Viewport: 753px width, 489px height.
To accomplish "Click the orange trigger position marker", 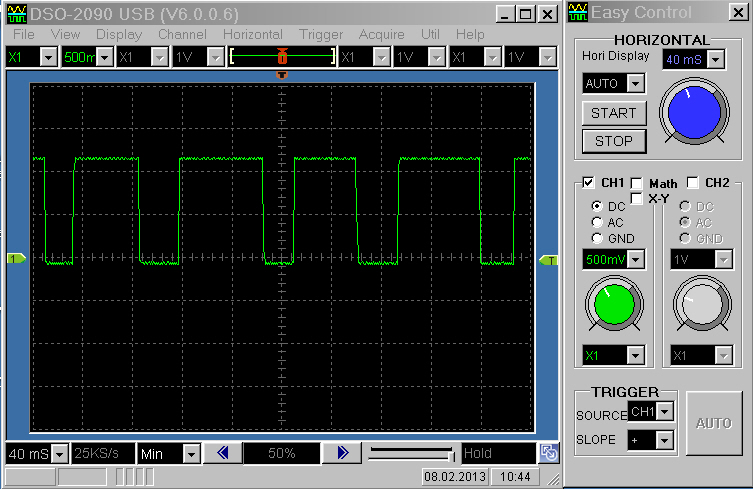I will coord(282,75).
